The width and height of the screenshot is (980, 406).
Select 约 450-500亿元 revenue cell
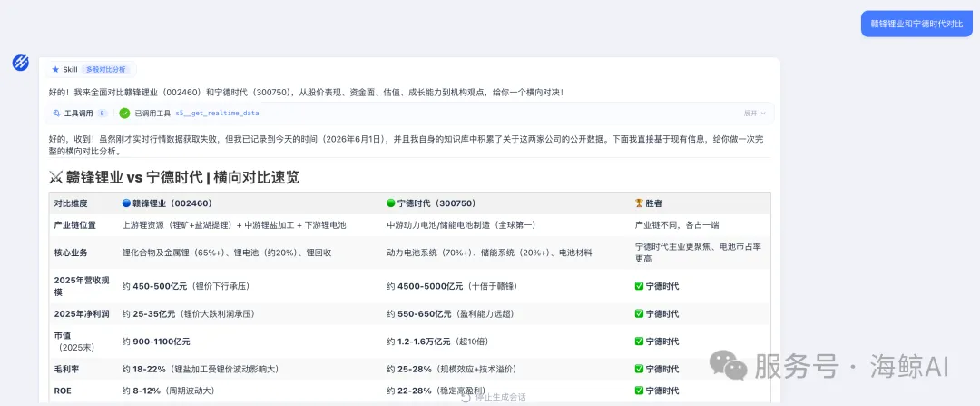pos(186,286)
